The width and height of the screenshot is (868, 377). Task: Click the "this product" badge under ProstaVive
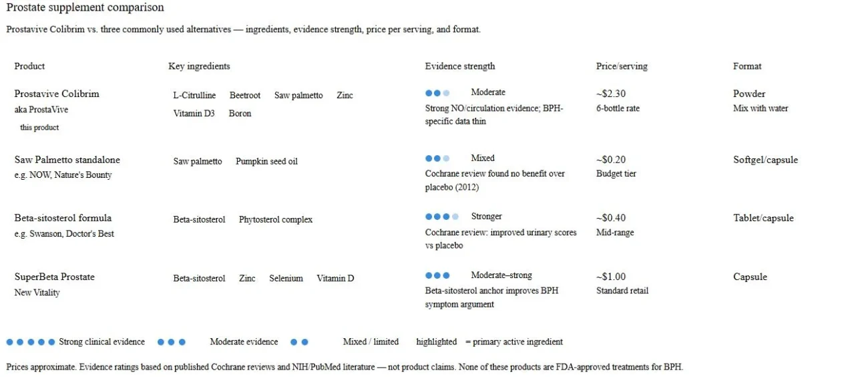pos(39,128)
